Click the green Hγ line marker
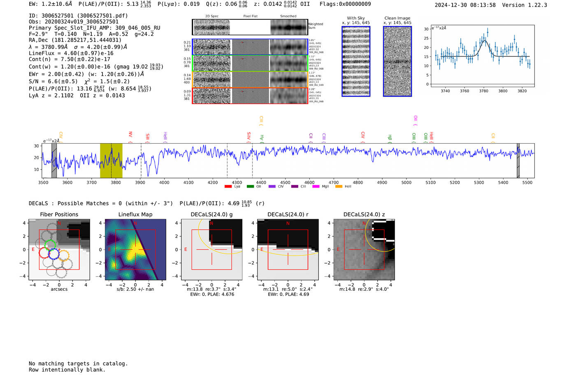The image size is (576, 392). [x=262, y=139]
